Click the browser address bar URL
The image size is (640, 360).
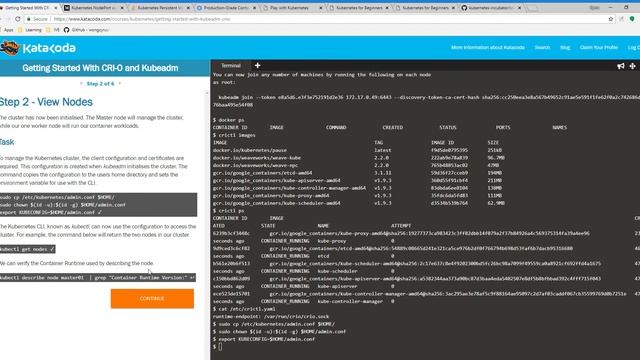point(142,19)
